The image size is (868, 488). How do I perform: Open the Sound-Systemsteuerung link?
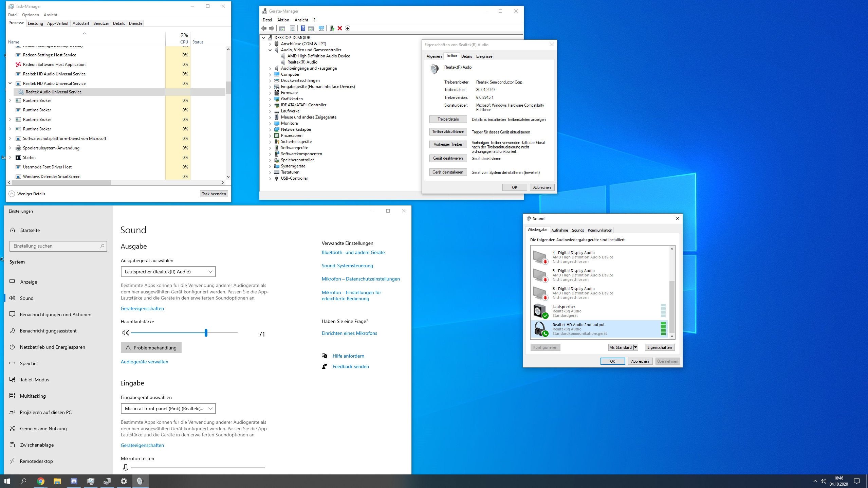pos(347,266)
